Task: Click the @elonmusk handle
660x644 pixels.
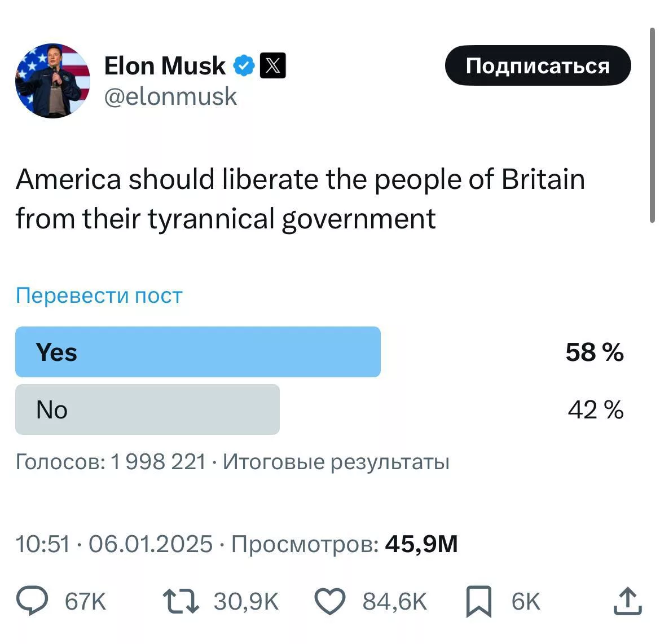Action: 170,96
